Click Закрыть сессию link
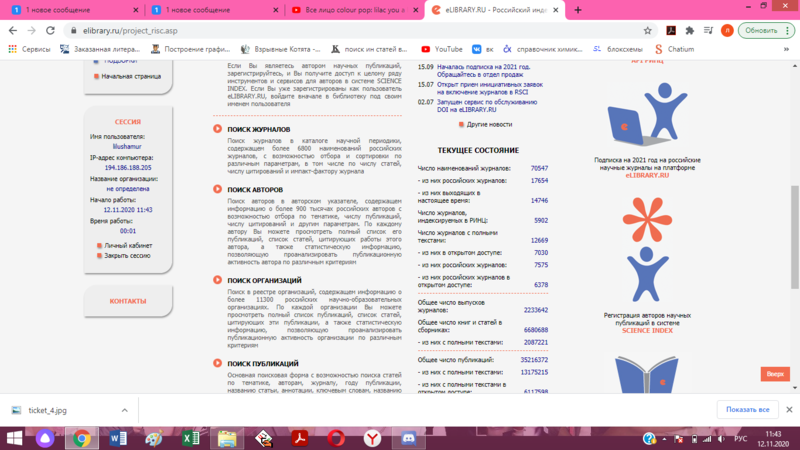The height and width of the screenshot is (450, 800). coord(128,256)
